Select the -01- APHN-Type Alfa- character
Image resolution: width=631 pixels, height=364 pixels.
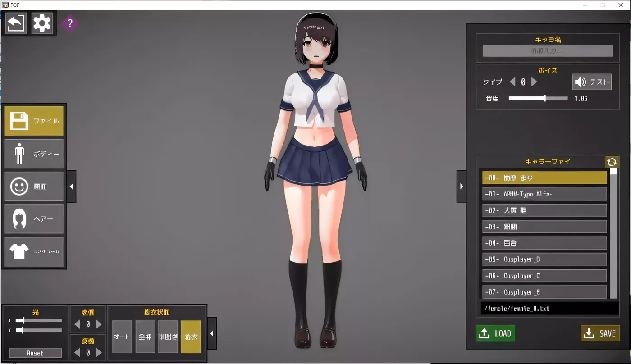click(544, 194)
